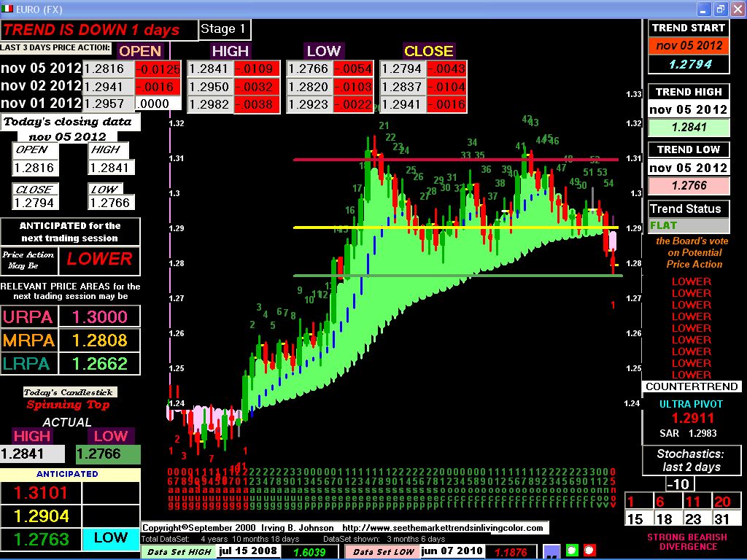Click the red LOWER anticipated action box

coord(99,259)
